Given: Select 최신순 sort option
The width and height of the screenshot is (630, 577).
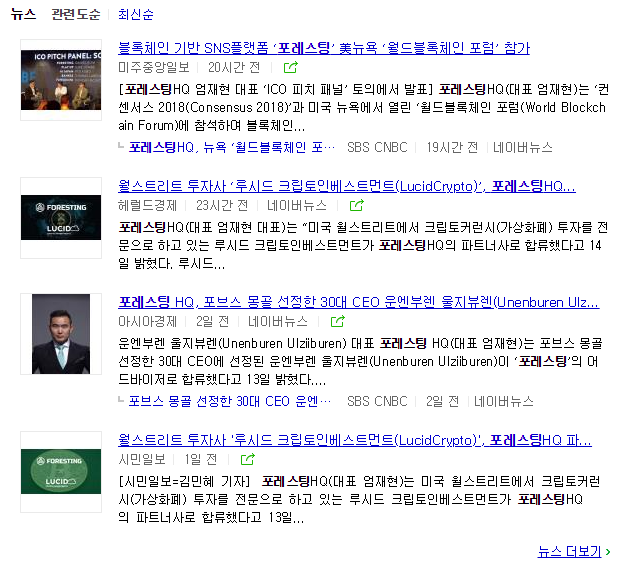Looking at the screenshot, I should tap(136, 14).
